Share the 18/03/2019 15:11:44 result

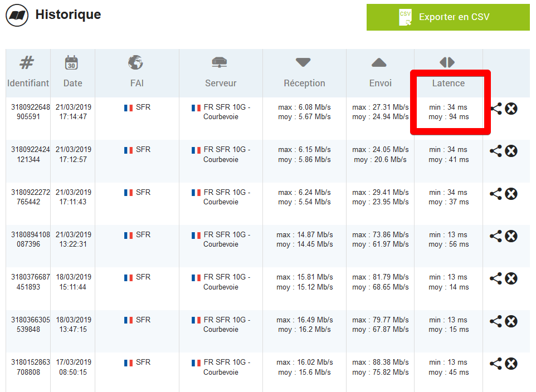coord(495,278)
